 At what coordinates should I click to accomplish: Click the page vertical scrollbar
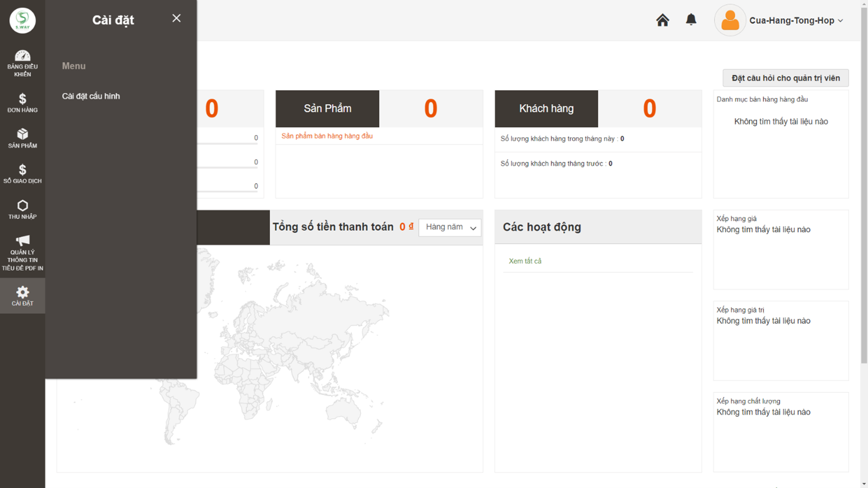[x=864, y=185]
